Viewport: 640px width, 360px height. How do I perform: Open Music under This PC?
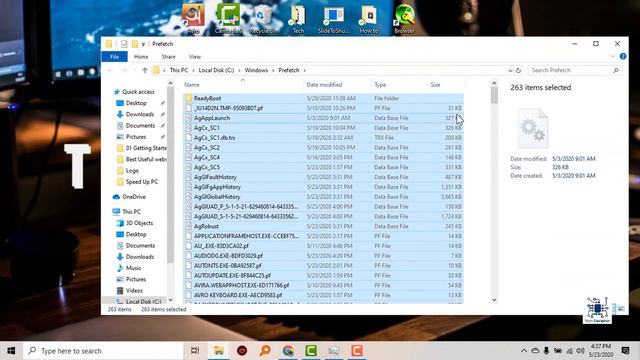(133, 268)
